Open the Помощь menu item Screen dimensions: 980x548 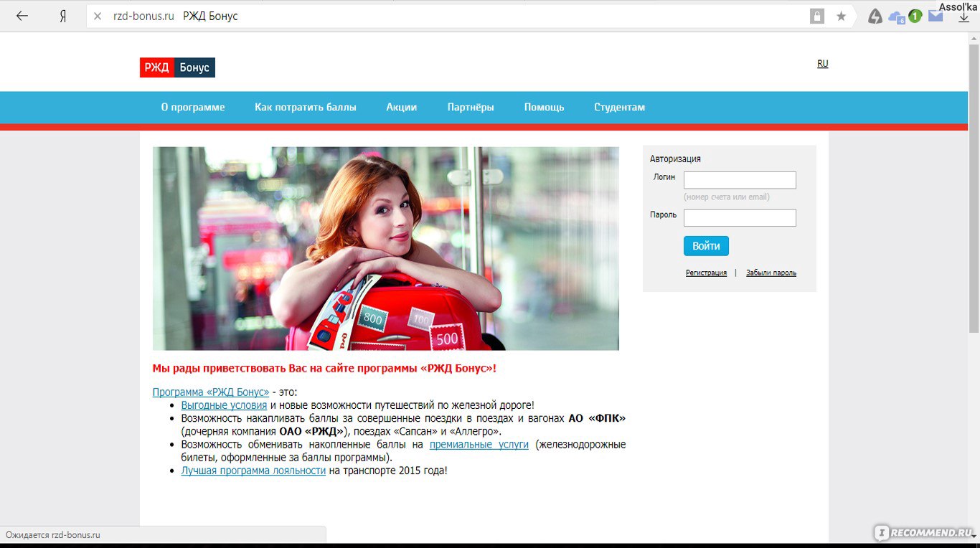[544, 107]
